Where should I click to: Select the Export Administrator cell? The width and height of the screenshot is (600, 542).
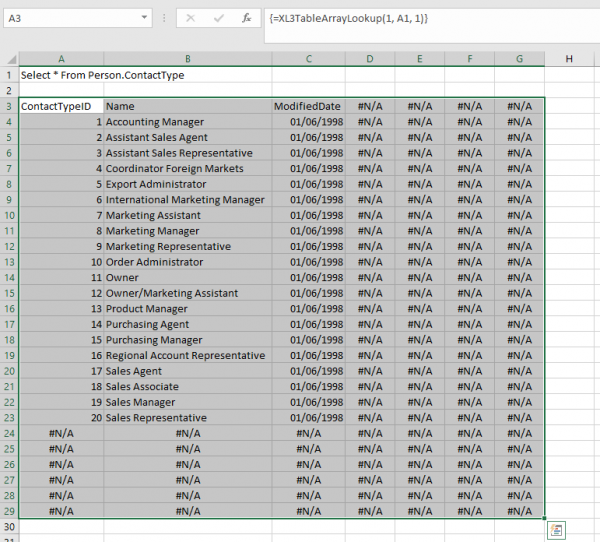(186, 184)
